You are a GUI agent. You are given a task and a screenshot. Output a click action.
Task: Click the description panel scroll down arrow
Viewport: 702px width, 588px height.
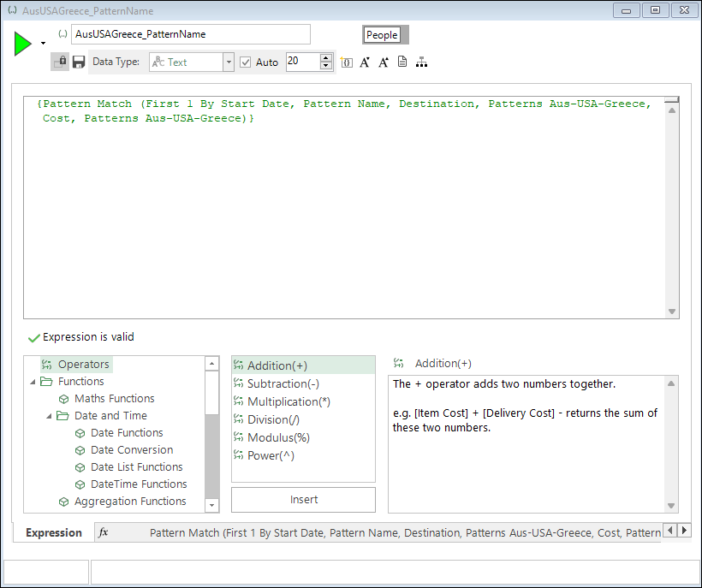[x=671, y=506]
